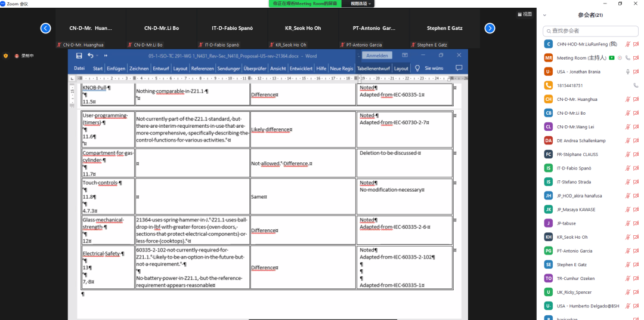Click the recording dot beside Meeting Room
The image size is (644, 320).
pyautogui.click(x=620, y=58)
